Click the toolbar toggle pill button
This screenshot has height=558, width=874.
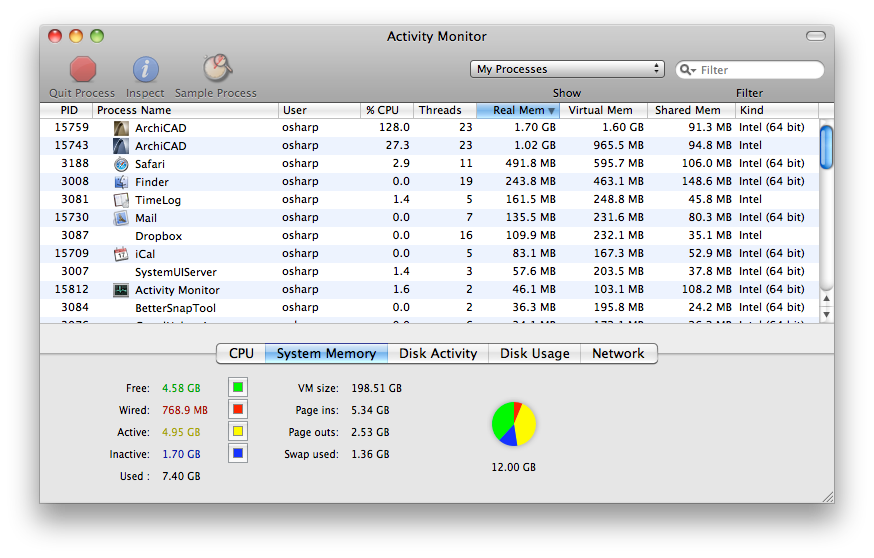tap(815, 36)
